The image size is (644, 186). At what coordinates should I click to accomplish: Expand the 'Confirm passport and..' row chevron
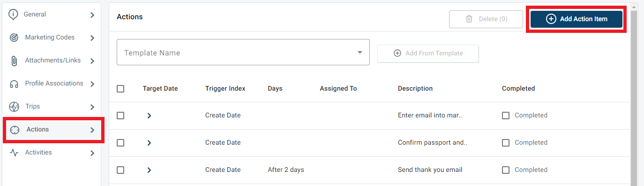149,143
